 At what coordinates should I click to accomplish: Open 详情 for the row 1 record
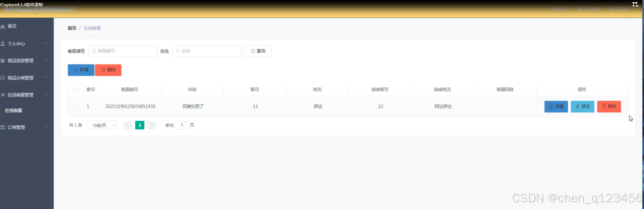[x=556, y=107]
